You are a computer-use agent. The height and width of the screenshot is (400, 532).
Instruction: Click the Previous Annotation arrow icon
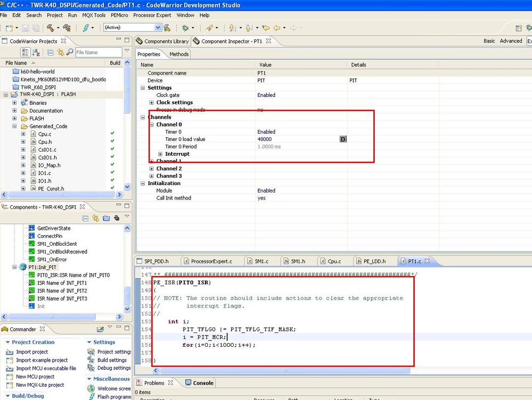249,28
